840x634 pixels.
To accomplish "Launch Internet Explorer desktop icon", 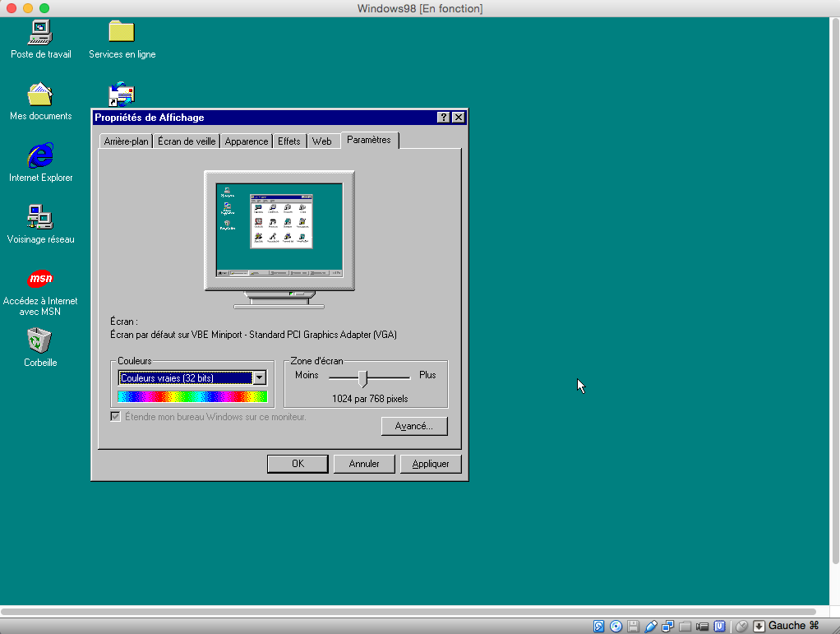I will (x=40, y=155).
